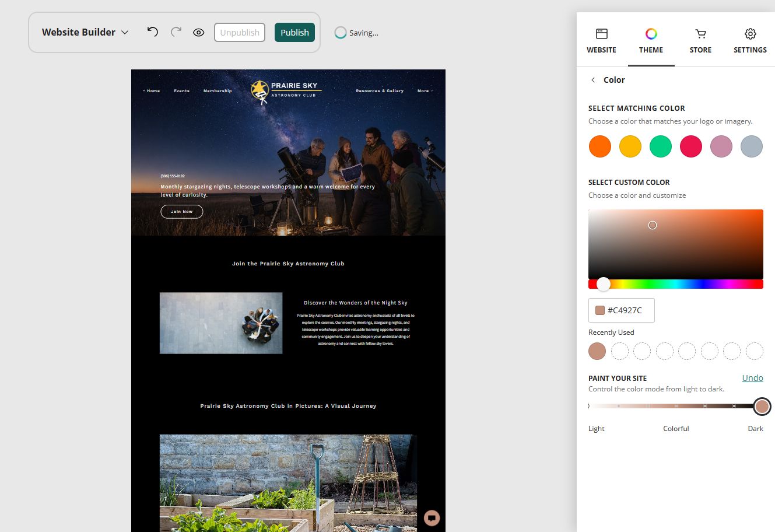Click the Unpublish button
Viewport: 775px width, 532px height.
pyautogui.click(x=240, y=33)
